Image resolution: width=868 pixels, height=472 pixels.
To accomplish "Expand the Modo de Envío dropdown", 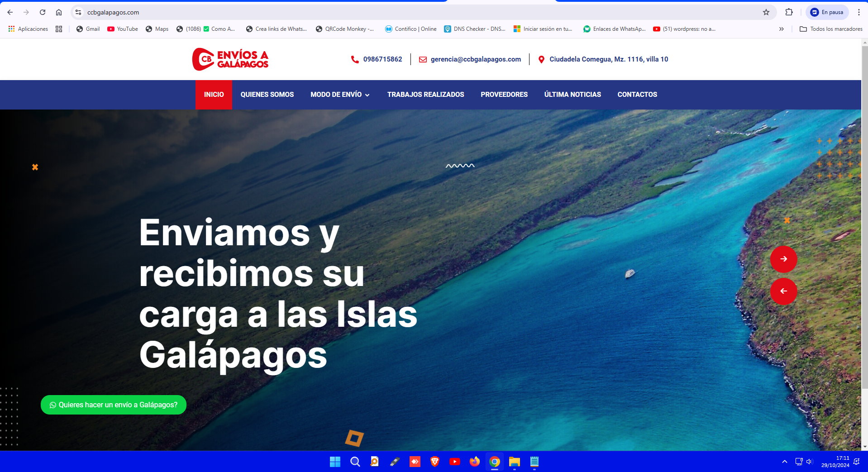I will click(340, 95).
